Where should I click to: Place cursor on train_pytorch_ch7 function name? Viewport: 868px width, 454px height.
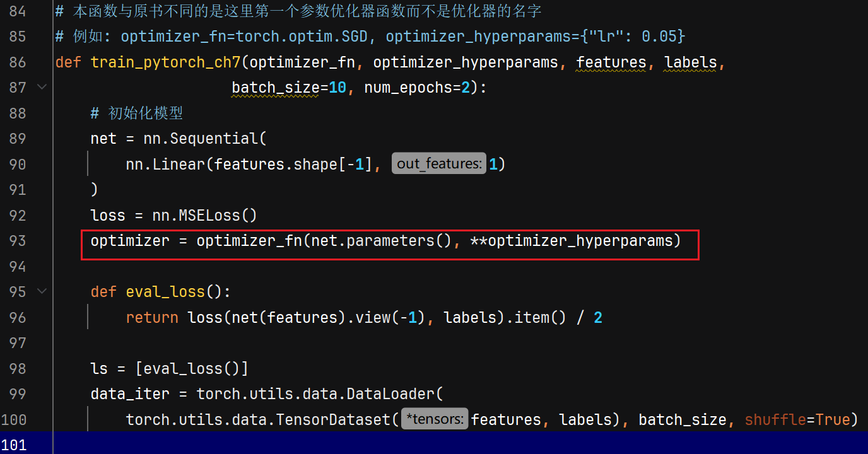point(165,62)
